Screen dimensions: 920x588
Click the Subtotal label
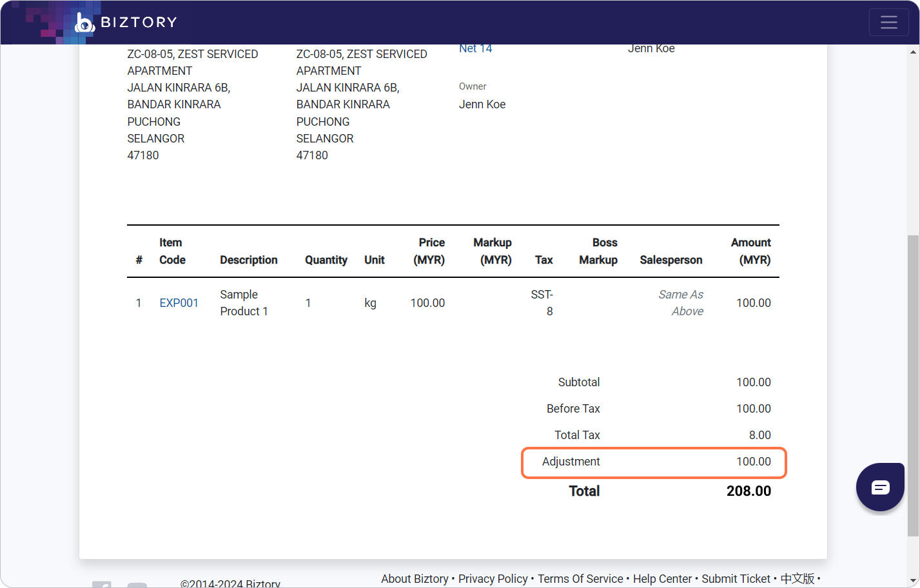[579, 382]
